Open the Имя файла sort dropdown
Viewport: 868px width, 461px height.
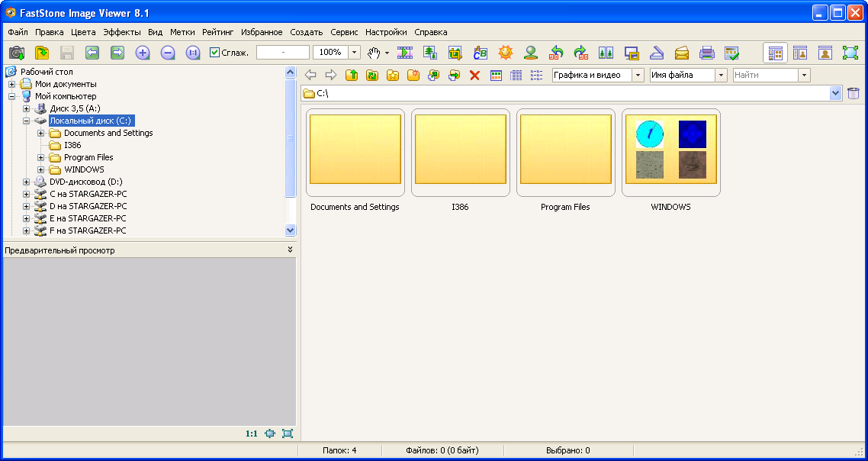click(720, 75)
